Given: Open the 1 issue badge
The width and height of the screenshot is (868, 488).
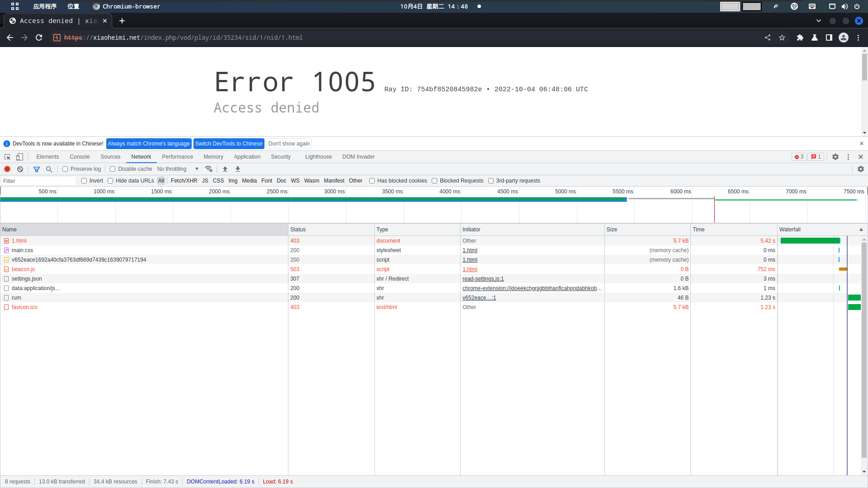Looking at the screenshot, I should [816, 157].
